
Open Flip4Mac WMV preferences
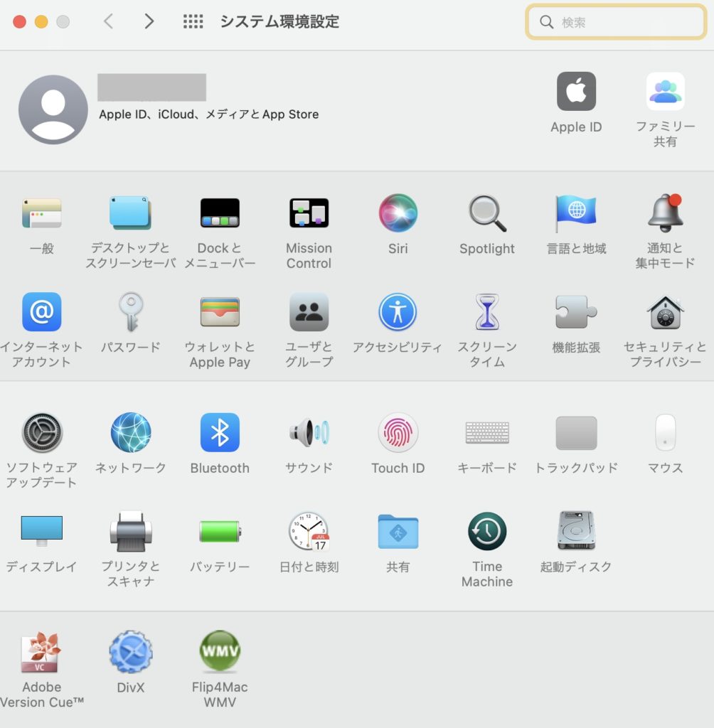click(220, 651)
